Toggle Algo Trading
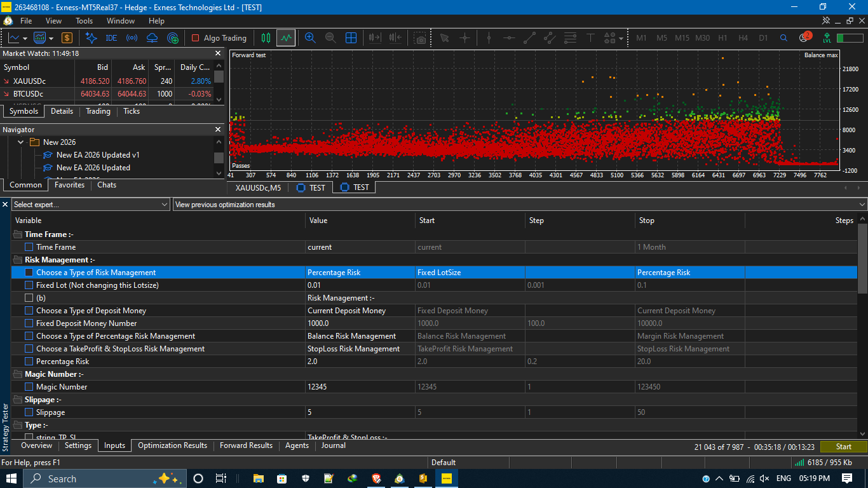This screenshot has height=488, width=868. [x=219, y=38]
